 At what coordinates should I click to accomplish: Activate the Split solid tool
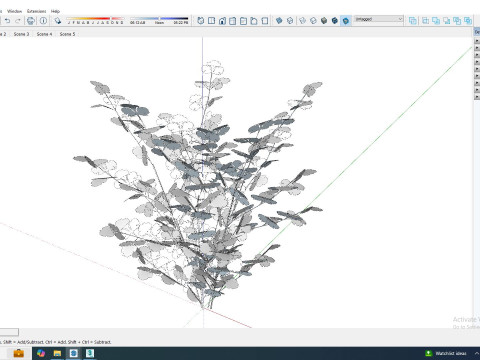coord(468,21)
